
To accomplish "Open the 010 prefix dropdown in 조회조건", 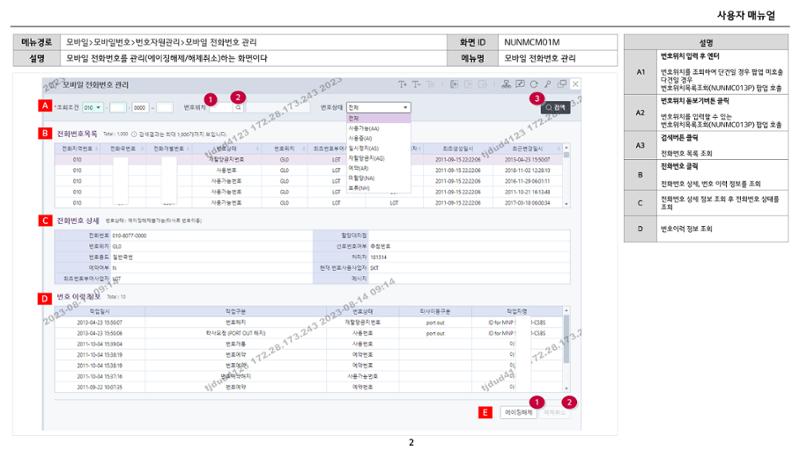I will click(92, 108).
